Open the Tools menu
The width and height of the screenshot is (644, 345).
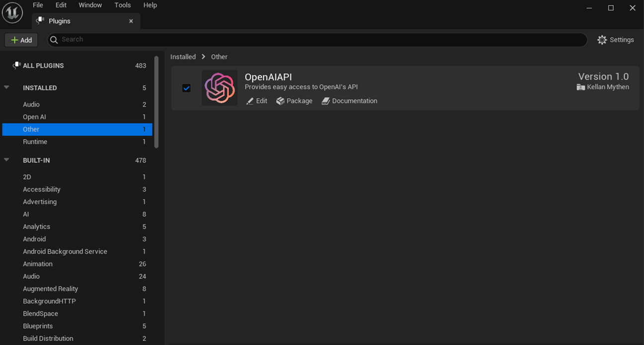122,5
